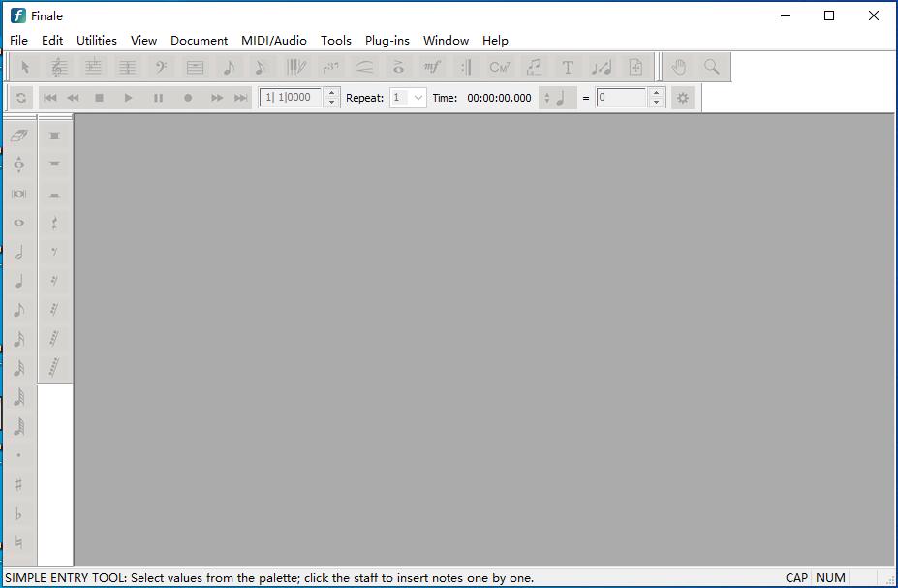Screen dimensions: 898x588
Task: Click the measure counter field
Action: 291,97
